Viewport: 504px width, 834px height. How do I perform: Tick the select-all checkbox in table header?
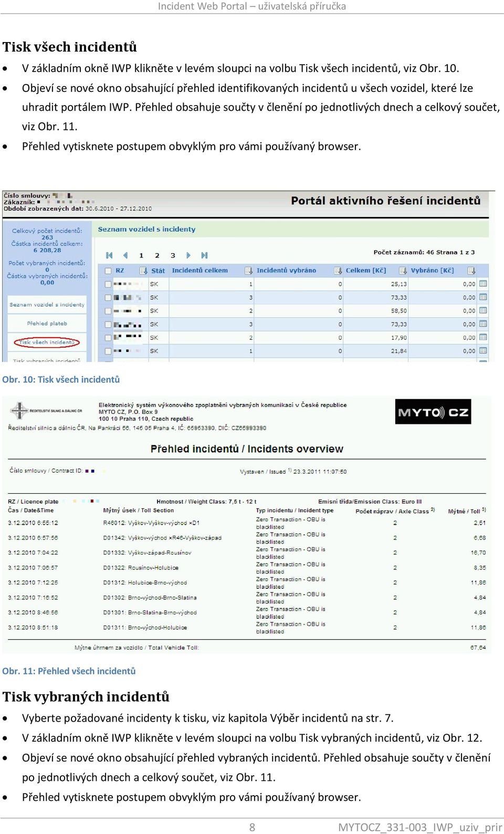click(108, 271)
